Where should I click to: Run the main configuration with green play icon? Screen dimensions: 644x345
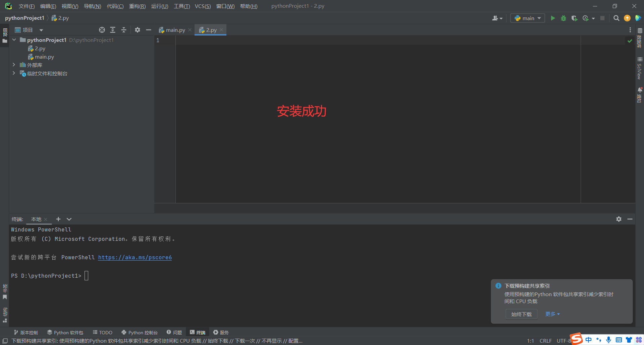[x=553, y=18]
